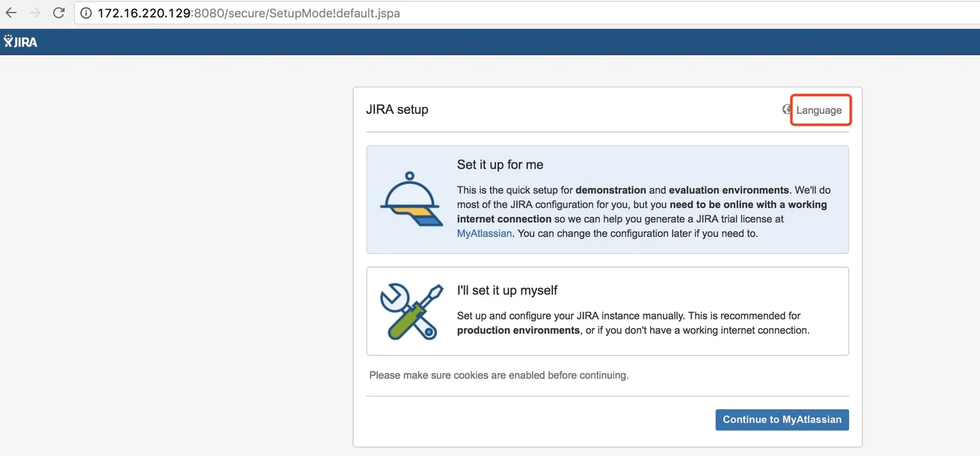
Task: Click the serving dish cloche icon
Action: point(410,199)
